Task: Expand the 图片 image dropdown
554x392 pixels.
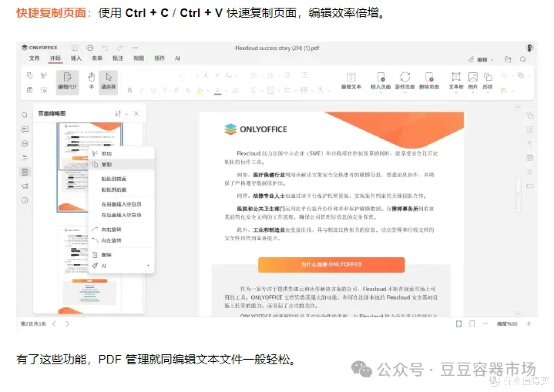Action: (x=473, y=92)
